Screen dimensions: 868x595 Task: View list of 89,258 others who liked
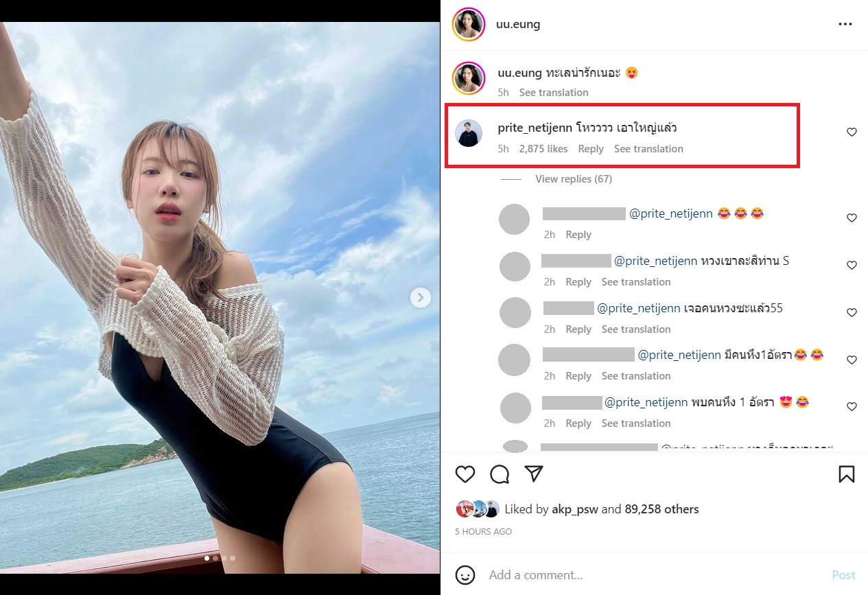pyautogui.click(x=661, y=509)
